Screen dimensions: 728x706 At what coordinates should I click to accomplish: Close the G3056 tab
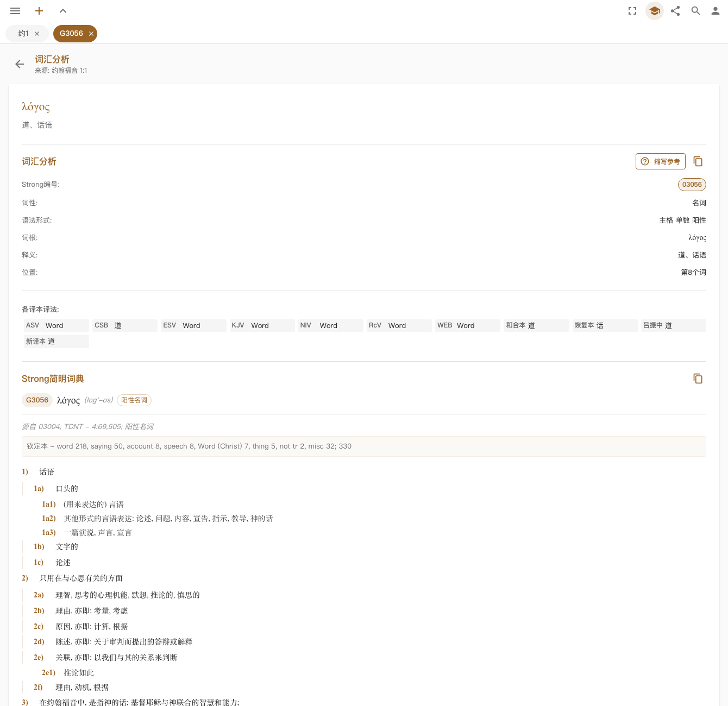(91, 34)
